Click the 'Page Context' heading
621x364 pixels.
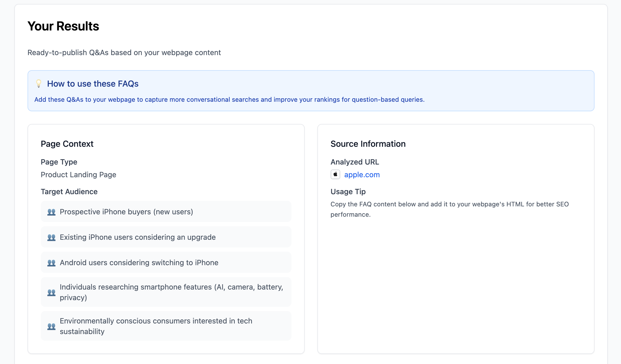click(x=67, y=144)
